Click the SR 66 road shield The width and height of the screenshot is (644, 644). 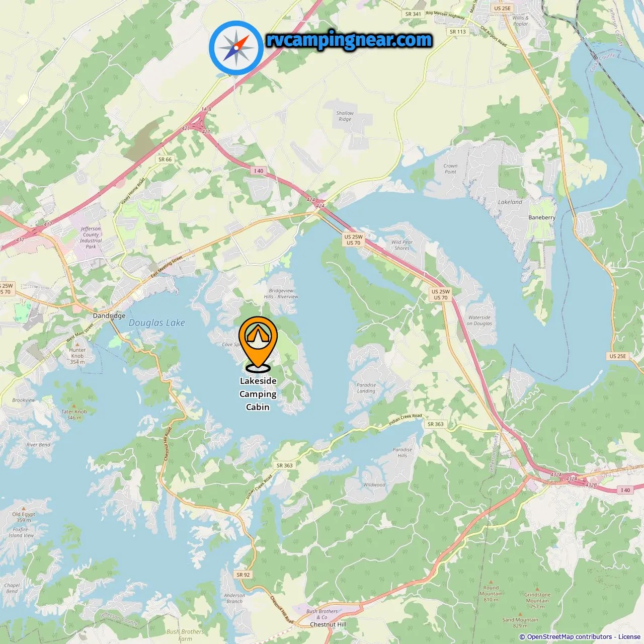tap(165, 159)
